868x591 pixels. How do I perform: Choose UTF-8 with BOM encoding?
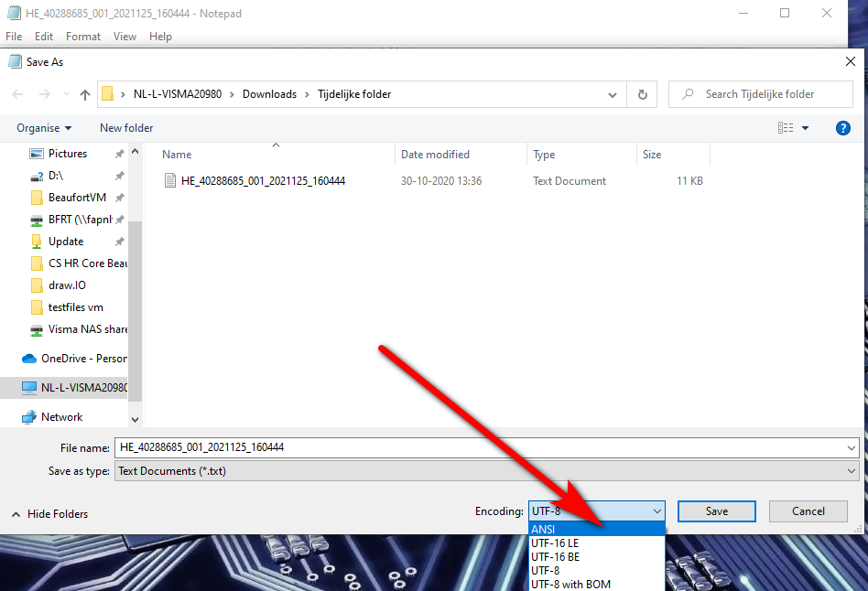tap(596, 585)
